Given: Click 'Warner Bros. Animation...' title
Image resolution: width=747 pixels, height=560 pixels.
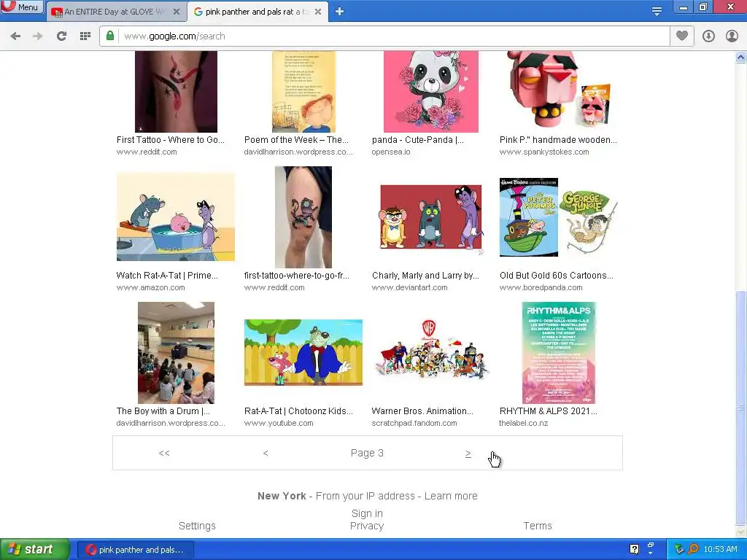Looking at the screenshot, I should [x=422, y=411].
